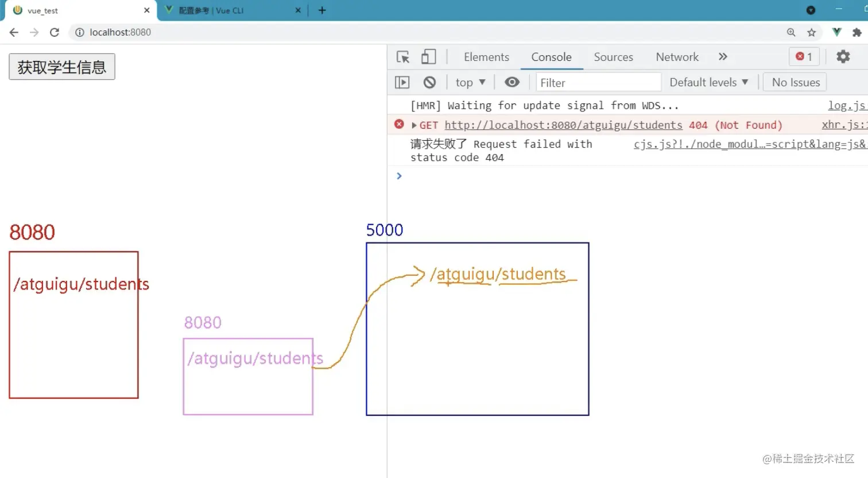The height and width of the screenshot is (478, 868).
Task: Open a new browser tab
Action: 322,10
